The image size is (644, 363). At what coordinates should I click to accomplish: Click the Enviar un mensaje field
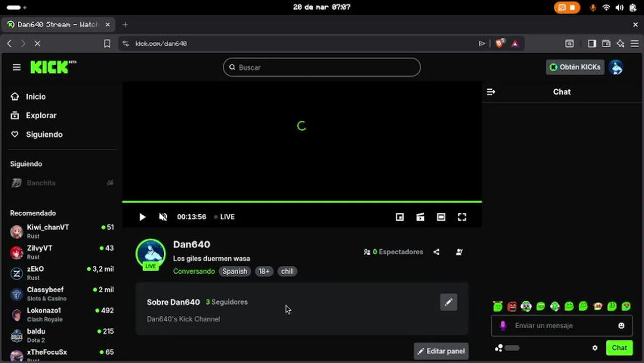coord(562,326)
